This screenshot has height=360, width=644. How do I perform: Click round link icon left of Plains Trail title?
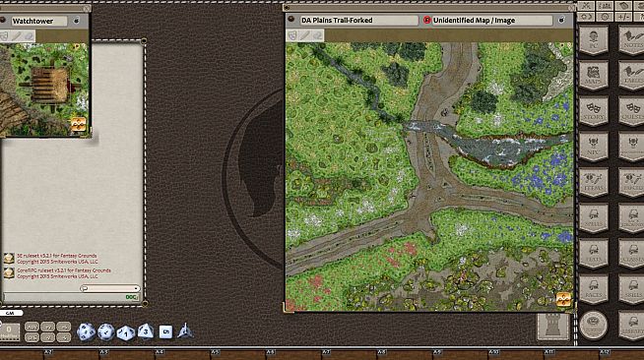pos(291,20)
